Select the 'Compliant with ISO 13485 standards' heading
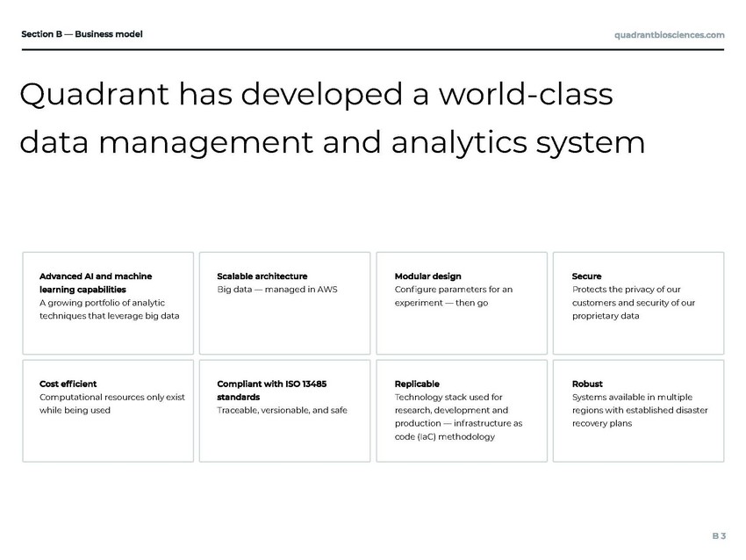The height and width of the screenshot is (560, 746). coord(271,390)
